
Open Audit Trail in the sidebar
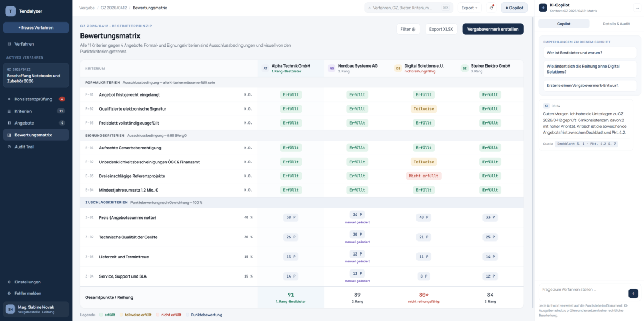click(x=36, y=147)
